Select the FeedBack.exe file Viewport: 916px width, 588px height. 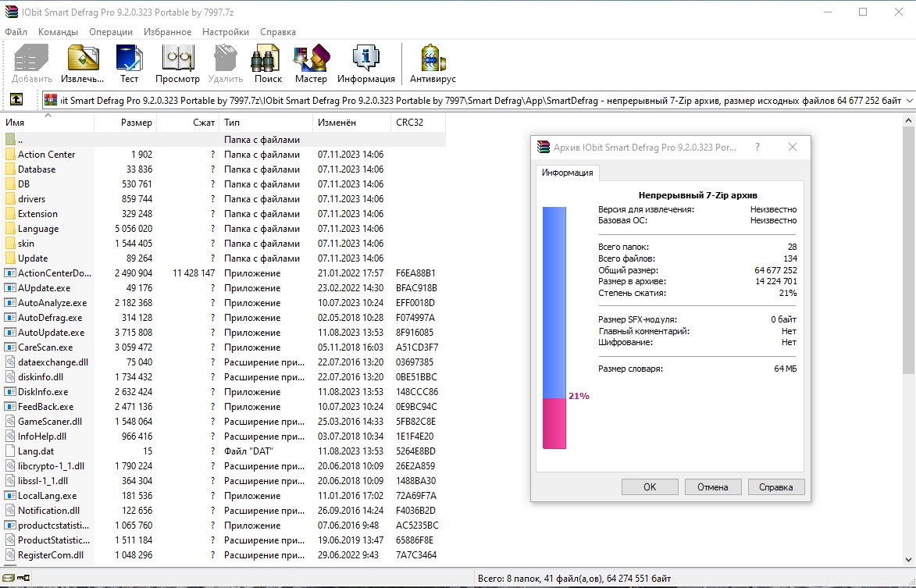pos(45,407)
